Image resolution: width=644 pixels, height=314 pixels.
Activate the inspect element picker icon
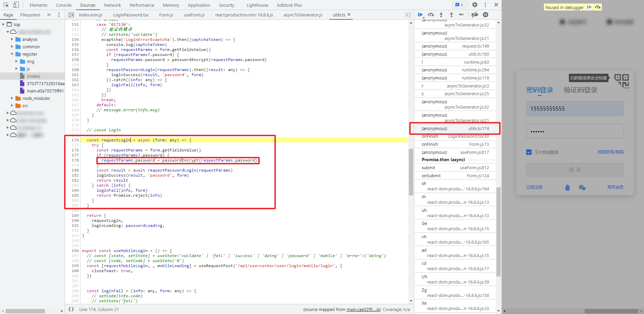pyautogui.click(x=6, y=5)
